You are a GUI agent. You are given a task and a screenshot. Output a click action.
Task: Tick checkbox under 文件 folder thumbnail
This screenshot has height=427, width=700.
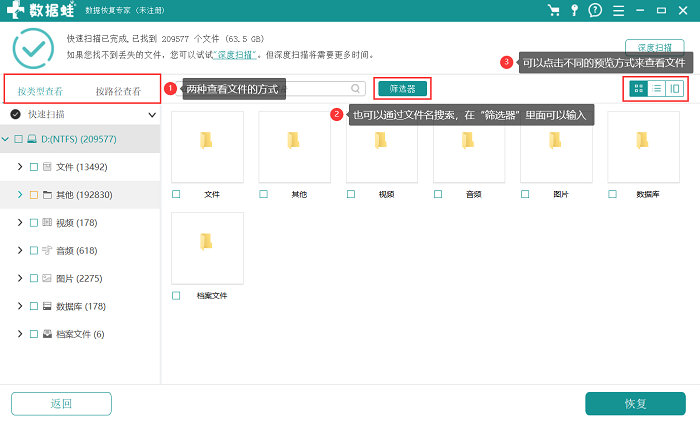pyautogui.click(x=176, y=194)
